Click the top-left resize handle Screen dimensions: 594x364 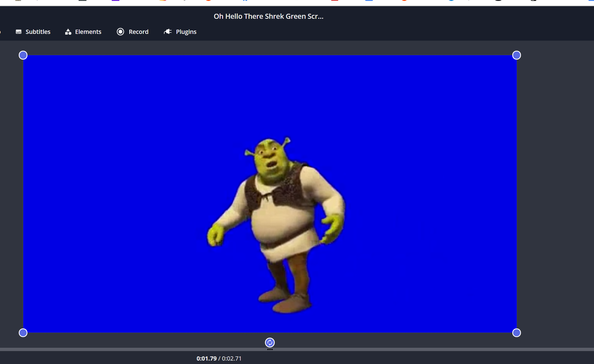tap(23, 55)
